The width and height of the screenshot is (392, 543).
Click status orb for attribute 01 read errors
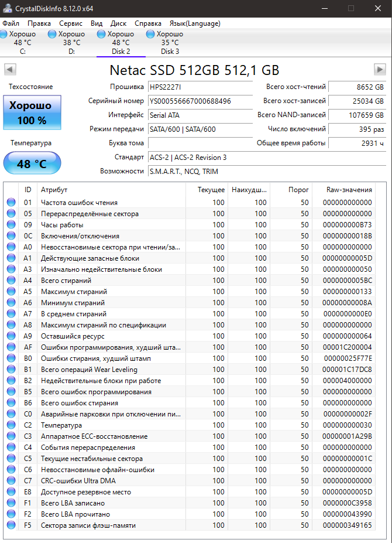tap(11, 203)
